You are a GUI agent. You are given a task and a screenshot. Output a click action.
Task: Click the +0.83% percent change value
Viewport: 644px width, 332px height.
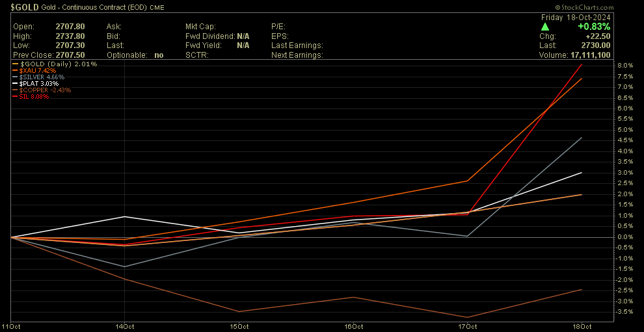pos(594,27)
